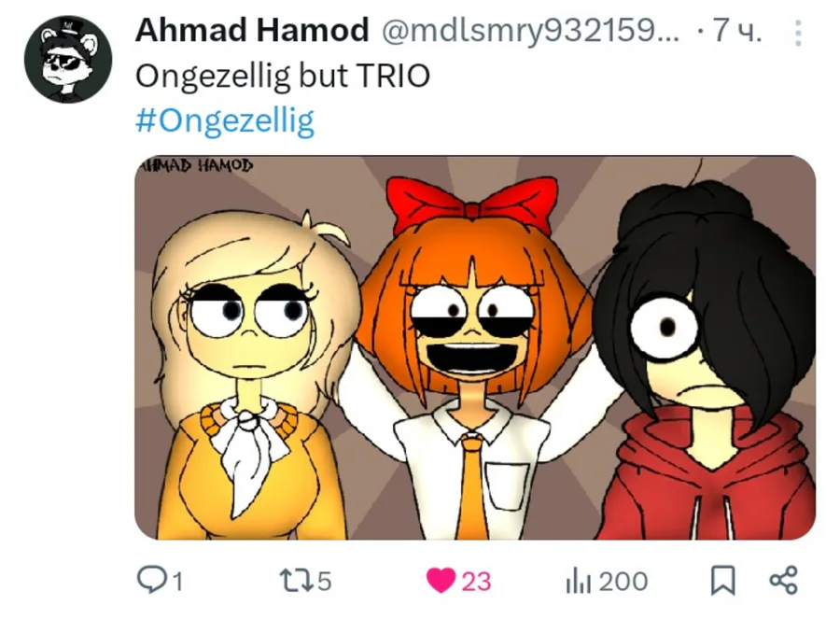Toggle the bookmark icon

pyautogui.click(x=722, y=581)
